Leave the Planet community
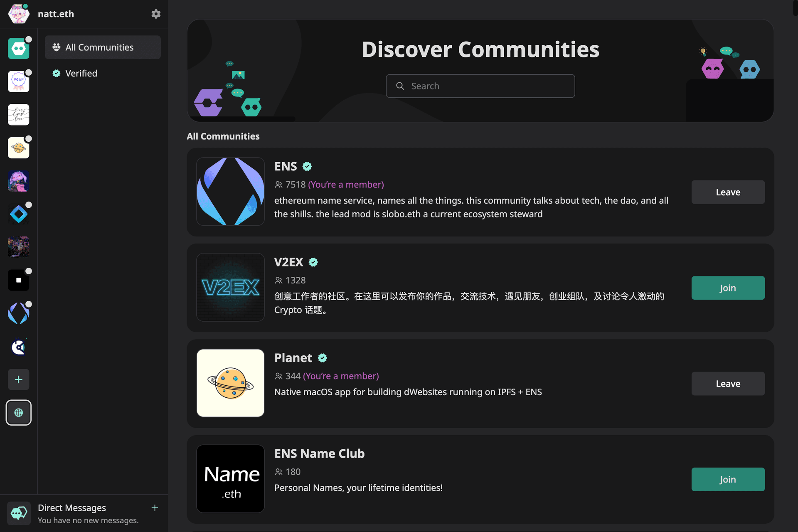Image resolution: width=798 pixels, height=532 pixels. [x=728, y=384]
